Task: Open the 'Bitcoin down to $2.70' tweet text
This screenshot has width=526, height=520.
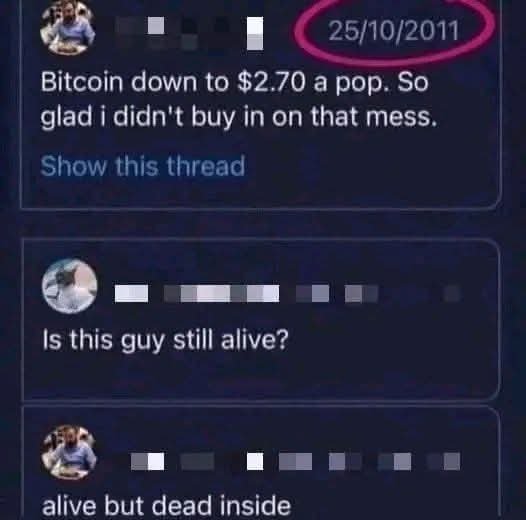Action: (x=239, y=100)
